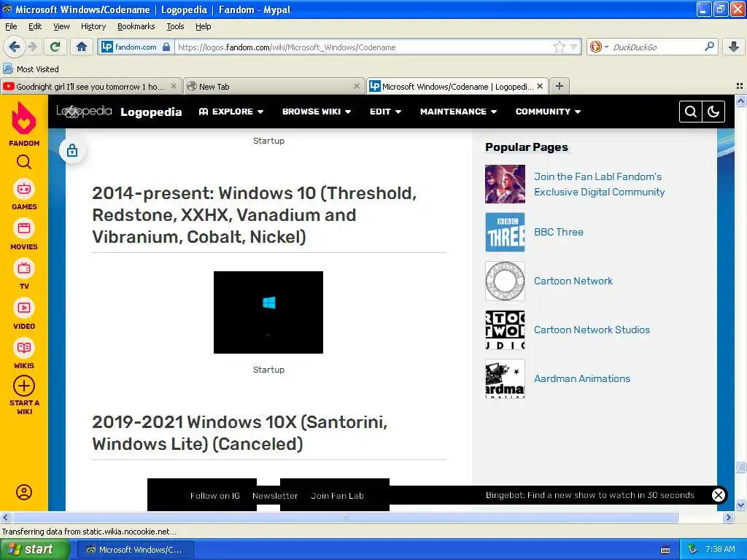Open the Cartoon Network link
This screenshot has width=747, height=560.
tap(573, 281)
